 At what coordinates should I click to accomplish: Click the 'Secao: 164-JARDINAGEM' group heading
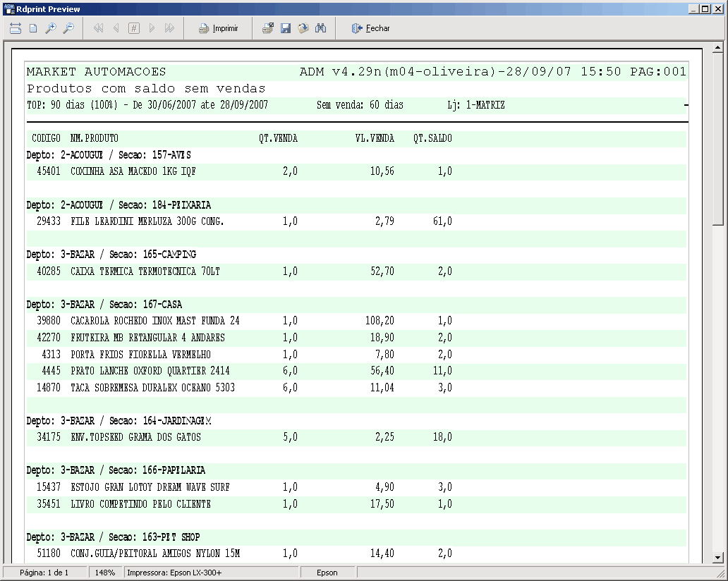pos(160,420)
